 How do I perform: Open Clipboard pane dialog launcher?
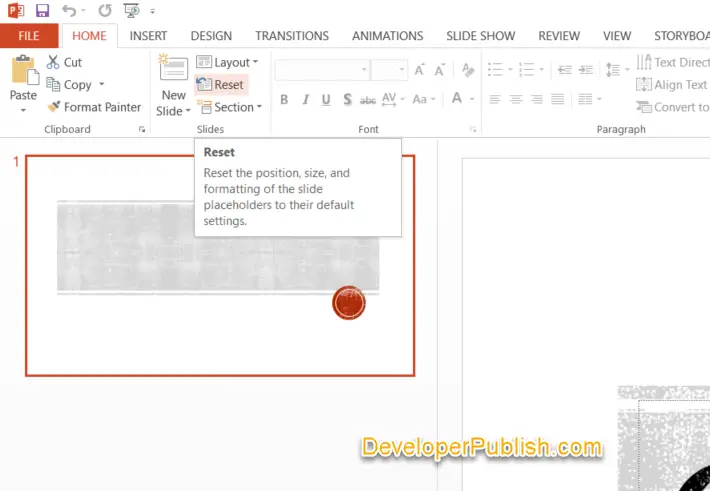[142, 130]
